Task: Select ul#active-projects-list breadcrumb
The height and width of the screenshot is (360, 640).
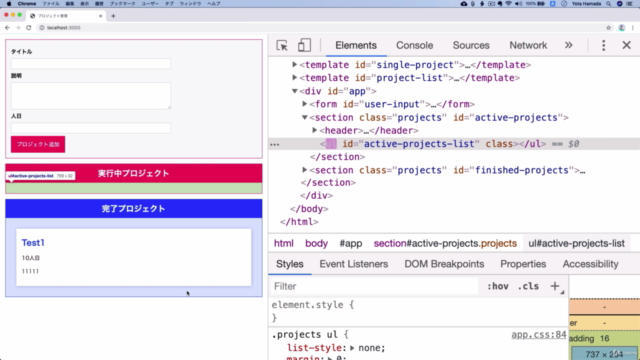Action: click(576, 243)
